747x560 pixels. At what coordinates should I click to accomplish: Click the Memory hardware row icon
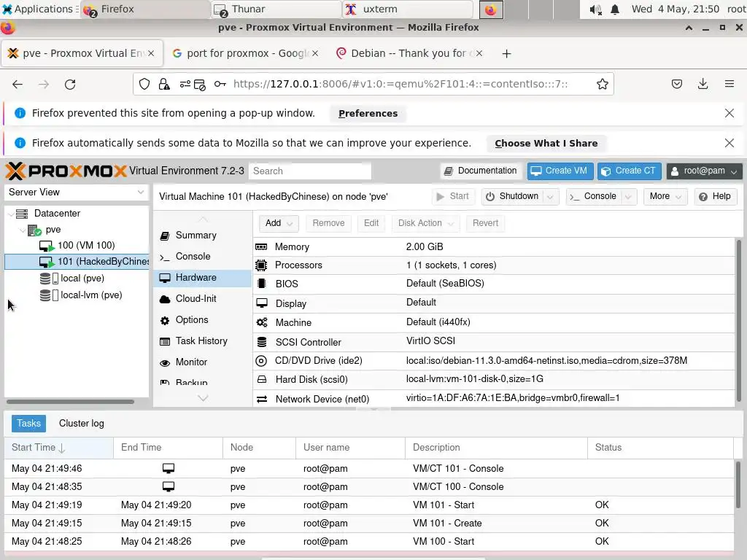coord(261,246)
